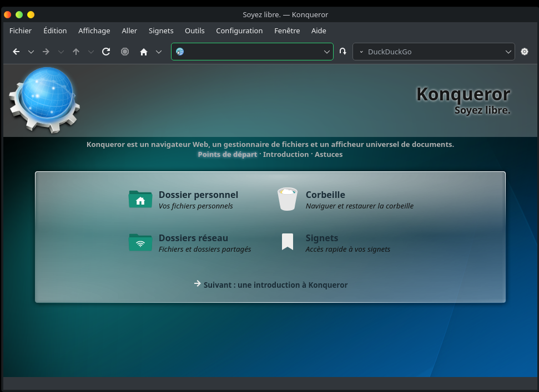Click the Up directory arrow
The image size is (539, 392).
coord(76,52)
